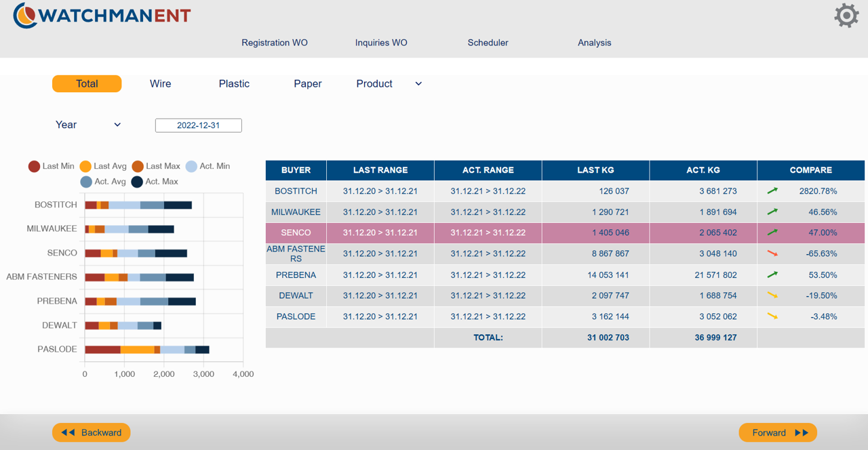Click the -65.63% compare value
This screenshot has height=450, width=868.
coord(821,253)
